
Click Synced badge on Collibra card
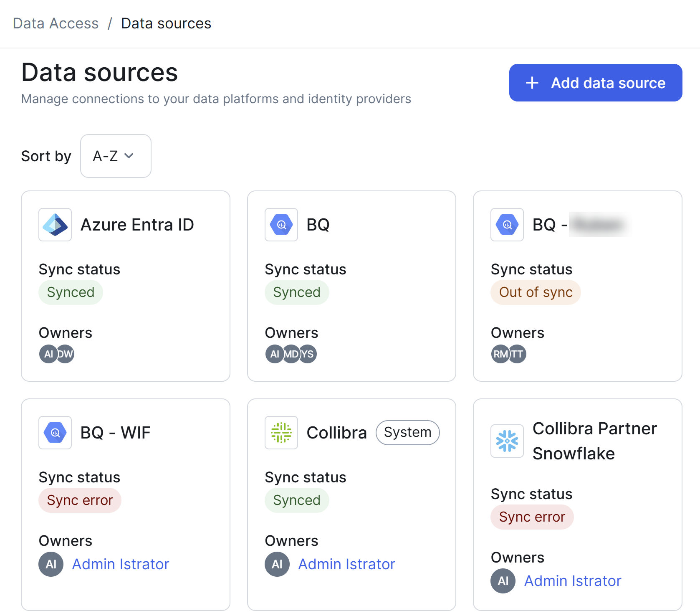[297, 500]
